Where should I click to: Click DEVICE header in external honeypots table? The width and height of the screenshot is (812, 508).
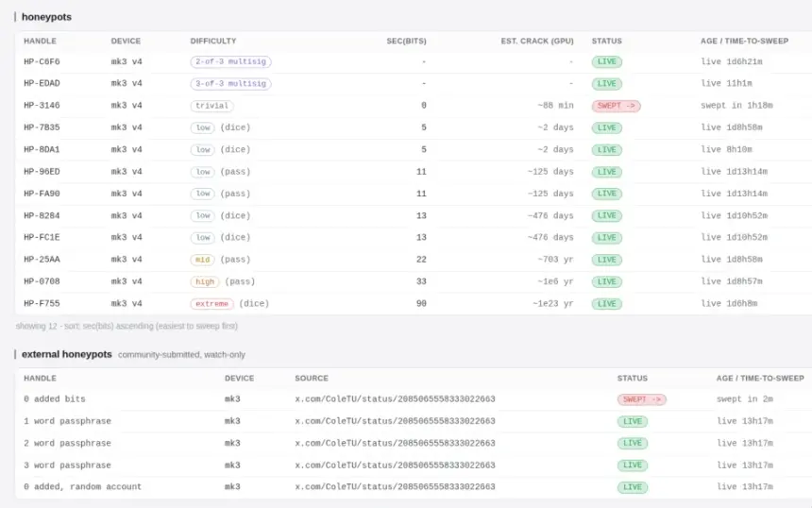(x=239, y=378)
